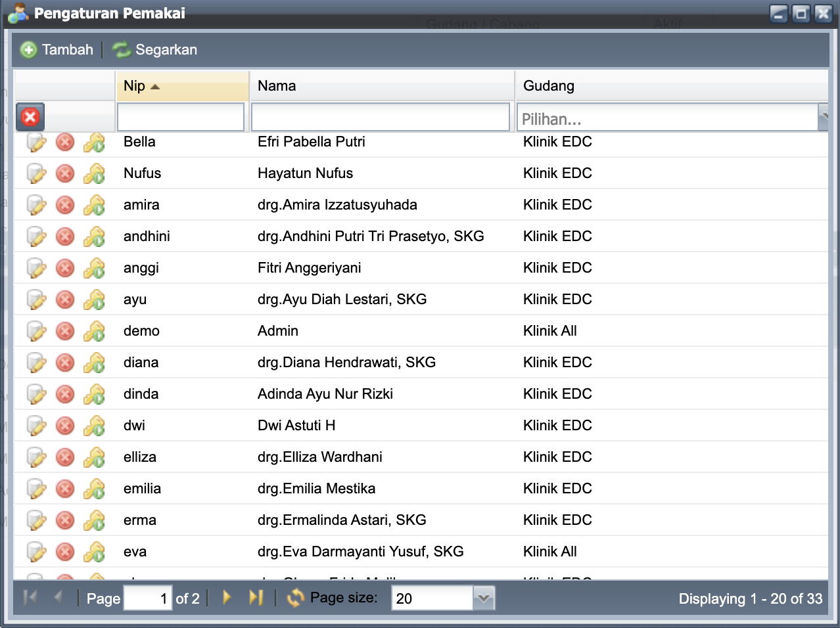Delete the demo Admin user
840x628 pixels.
65,331
